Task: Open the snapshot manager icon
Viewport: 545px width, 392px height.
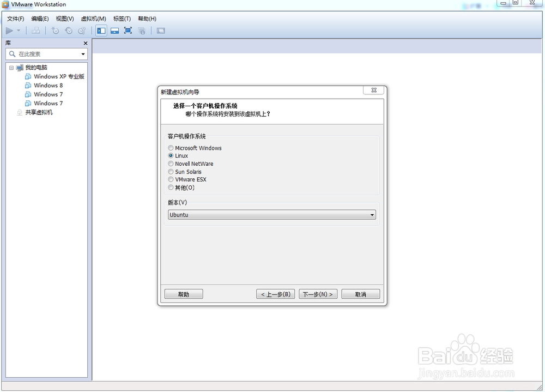Action: click(x=82, y=31)
